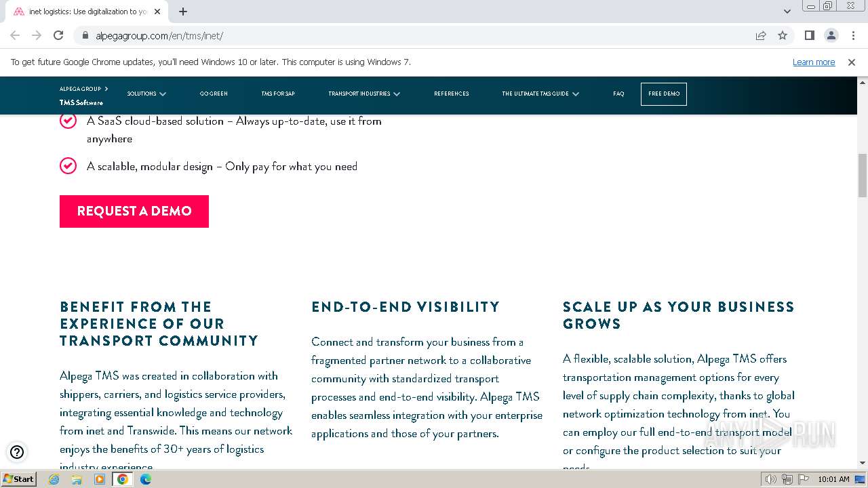Screen dimensions: 868x488
Task: Reload the current page
Action: click(x=58, y=35)
